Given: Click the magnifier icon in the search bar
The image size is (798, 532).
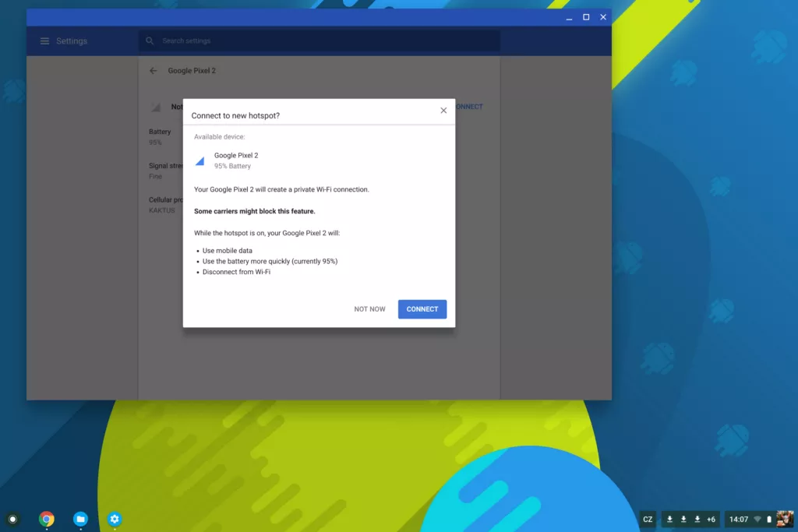Looking at the screenshot, I should pos(150,41).
